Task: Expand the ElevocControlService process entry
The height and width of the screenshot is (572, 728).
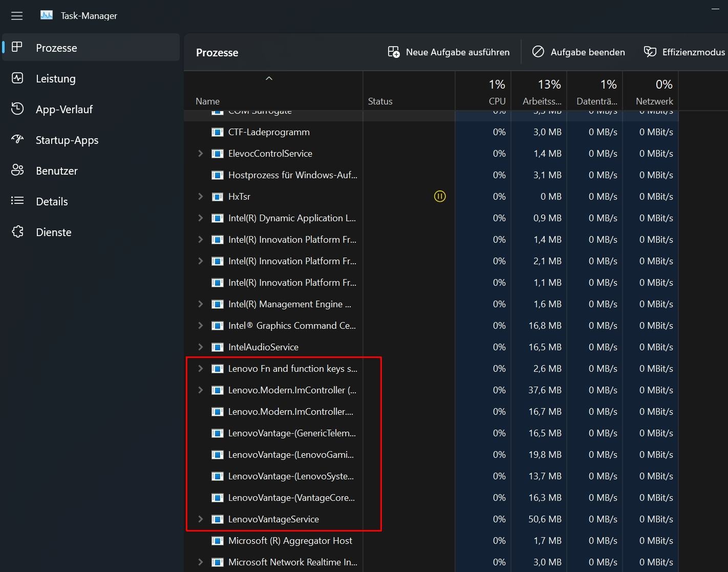Action: 200,154
